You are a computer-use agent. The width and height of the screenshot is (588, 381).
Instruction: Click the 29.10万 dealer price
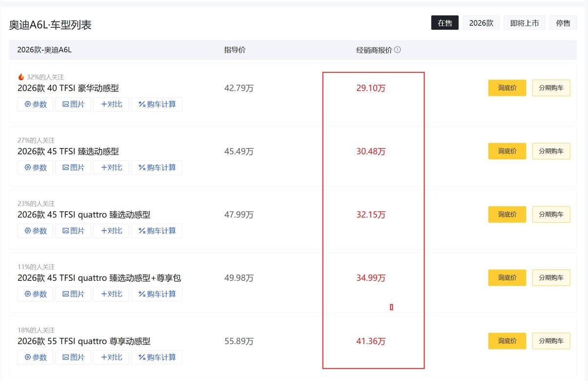[371, 88]
